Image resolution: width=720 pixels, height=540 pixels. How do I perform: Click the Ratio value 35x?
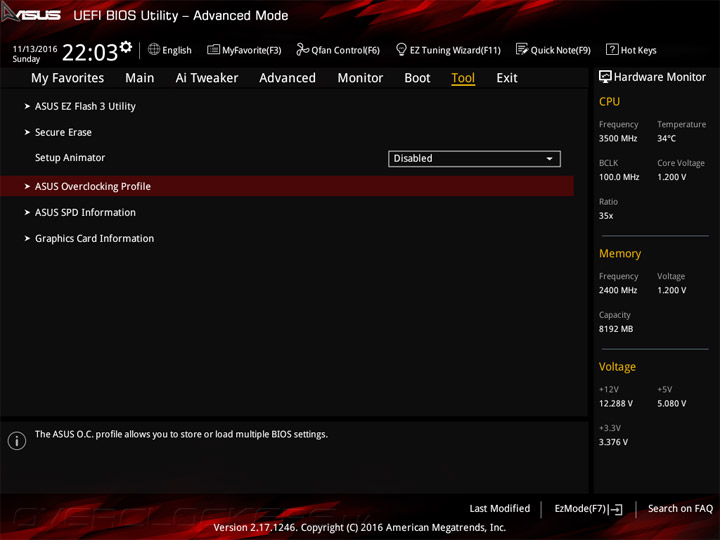606,216
